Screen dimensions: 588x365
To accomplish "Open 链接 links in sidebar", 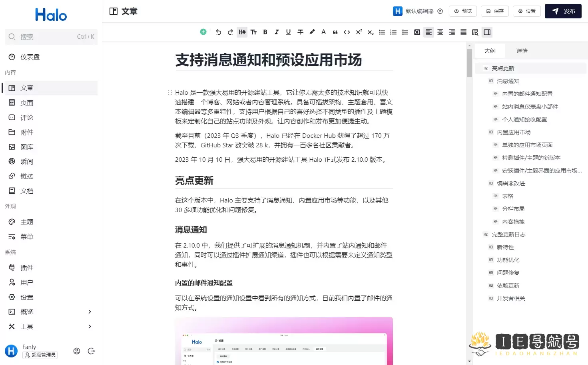I will point(50,176).
